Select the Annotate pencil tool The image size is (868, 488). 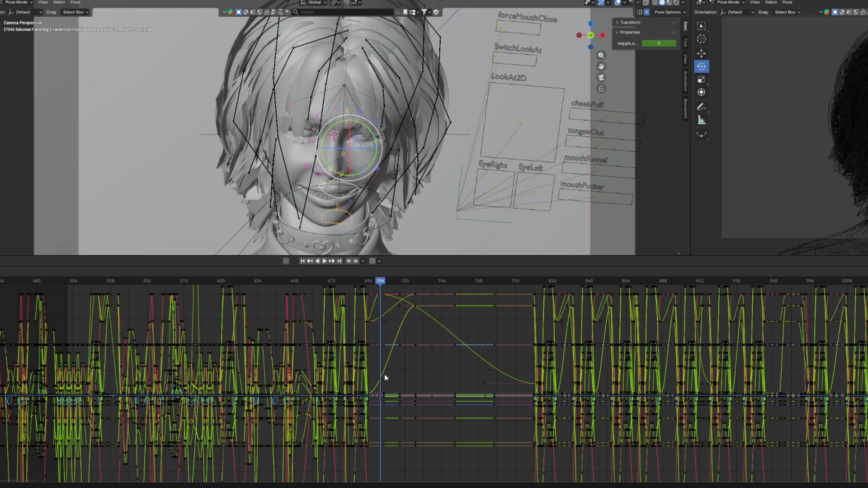click(701, 107)
